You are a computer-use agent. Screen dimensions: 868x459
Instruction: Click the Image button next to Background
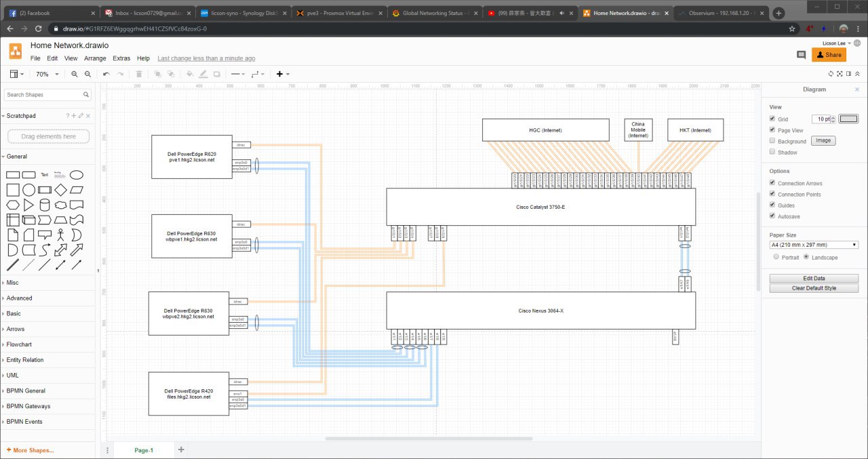click(x=823, y=141)
